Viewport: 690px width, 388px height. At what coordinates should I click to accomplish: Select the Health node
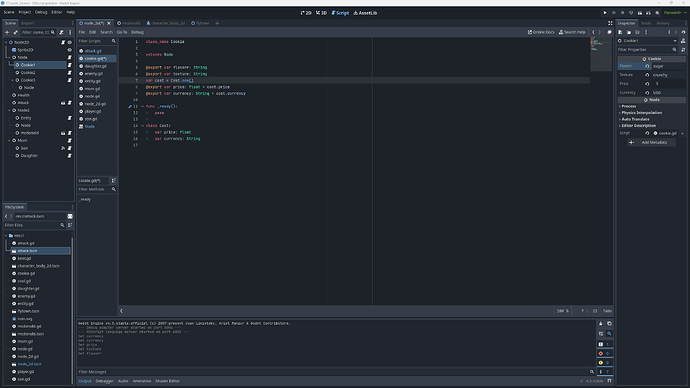coord(23,95)
